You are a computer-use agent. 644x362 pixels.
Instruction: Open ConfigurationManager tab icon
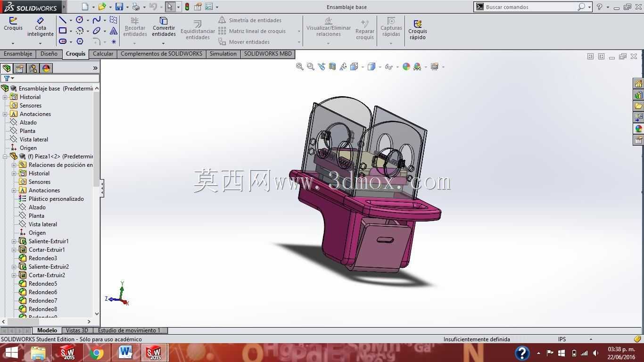click(33, 68)
